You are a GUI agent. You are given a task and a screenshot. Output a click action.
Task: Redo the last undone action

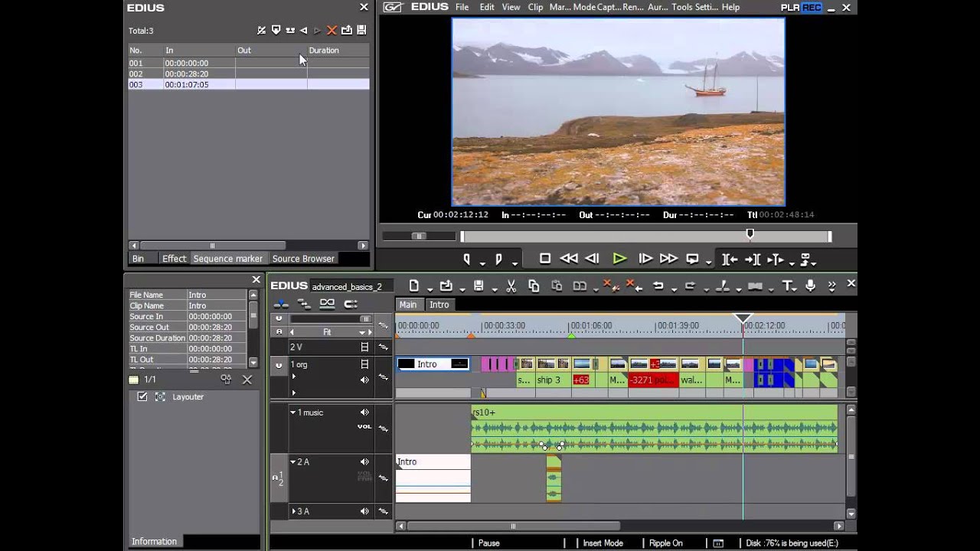[690, 286]
